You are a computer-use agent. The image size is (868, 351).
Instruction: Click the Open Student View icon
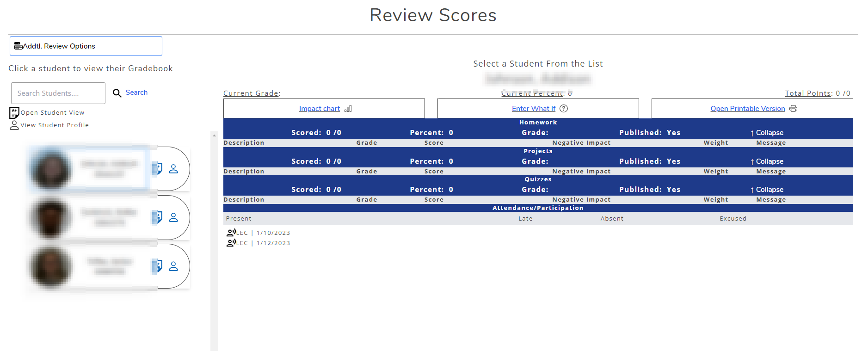tap(14, 112)
